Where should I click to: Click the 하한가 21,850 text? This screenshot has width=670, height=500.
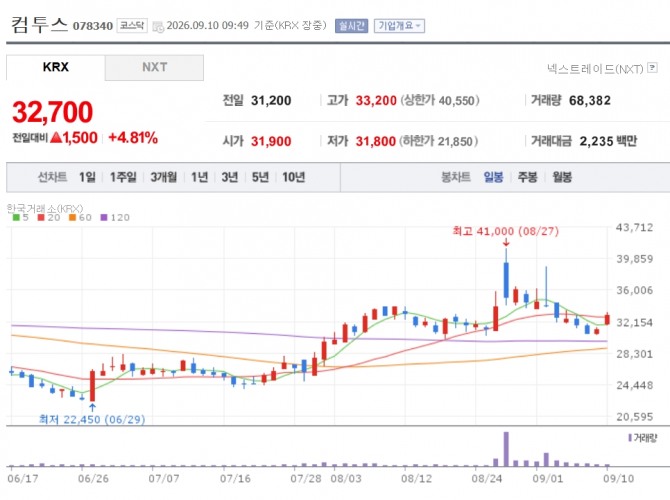pos(438,141)
